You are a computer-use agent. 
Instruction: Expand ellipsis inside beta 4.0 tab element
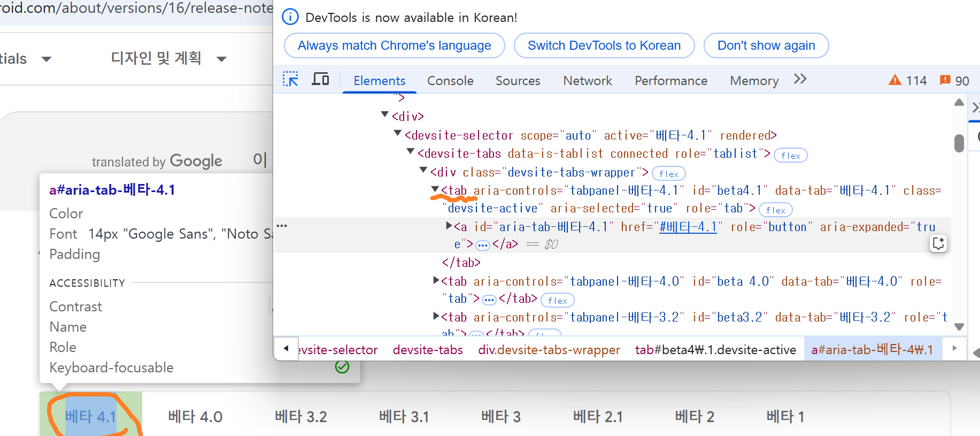pos(489,300)
